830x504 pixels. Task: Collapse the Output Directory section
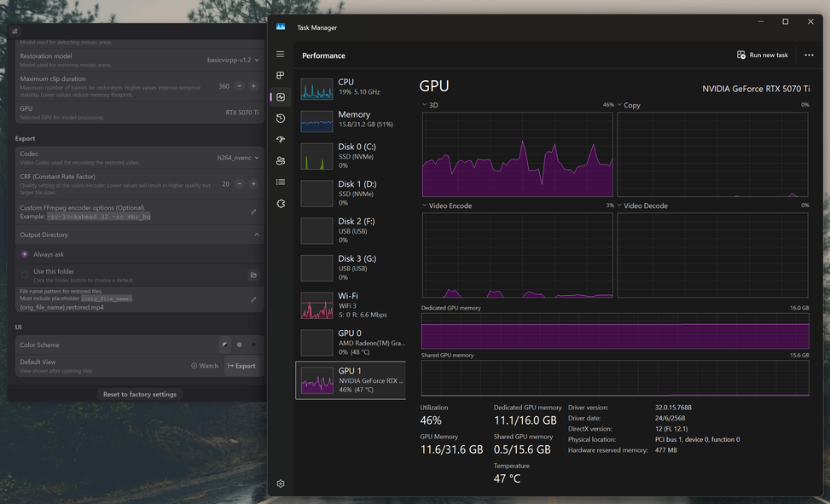[x=257, y=235]
